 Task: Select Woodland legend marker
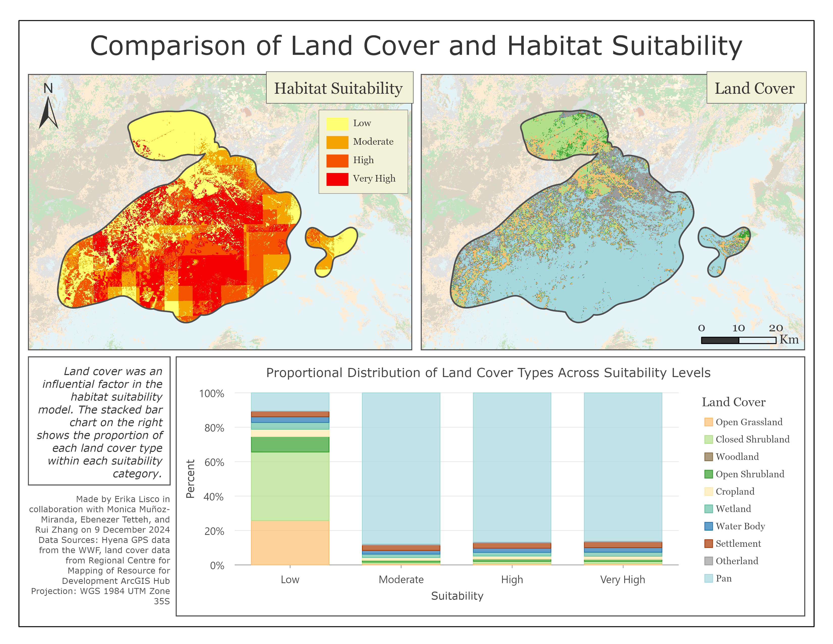pyautogui.click(x=708, y=457)
